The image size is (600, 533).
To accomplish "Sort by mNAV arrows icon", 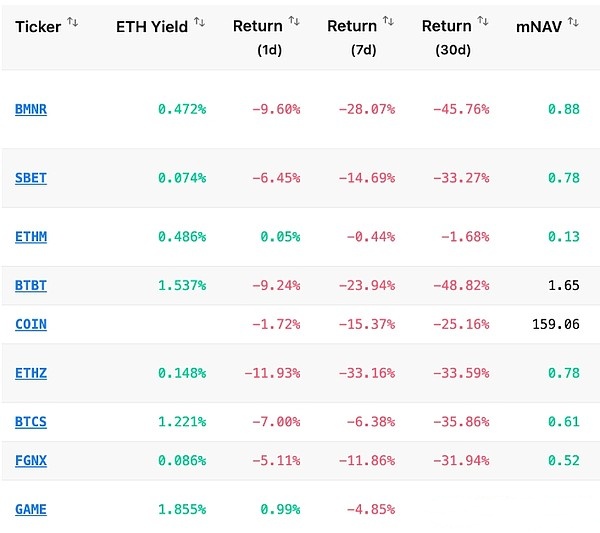I will 573,22.
